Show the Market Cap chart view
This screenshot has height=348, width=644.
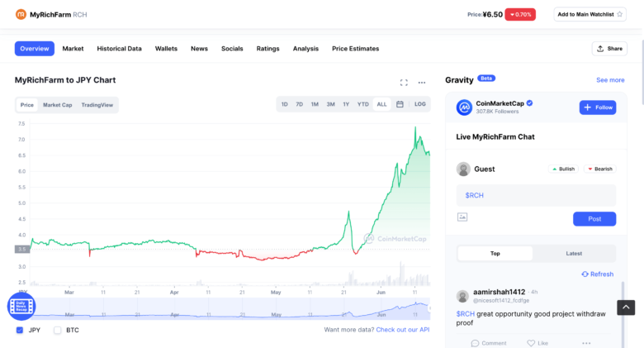click(58, 105)
